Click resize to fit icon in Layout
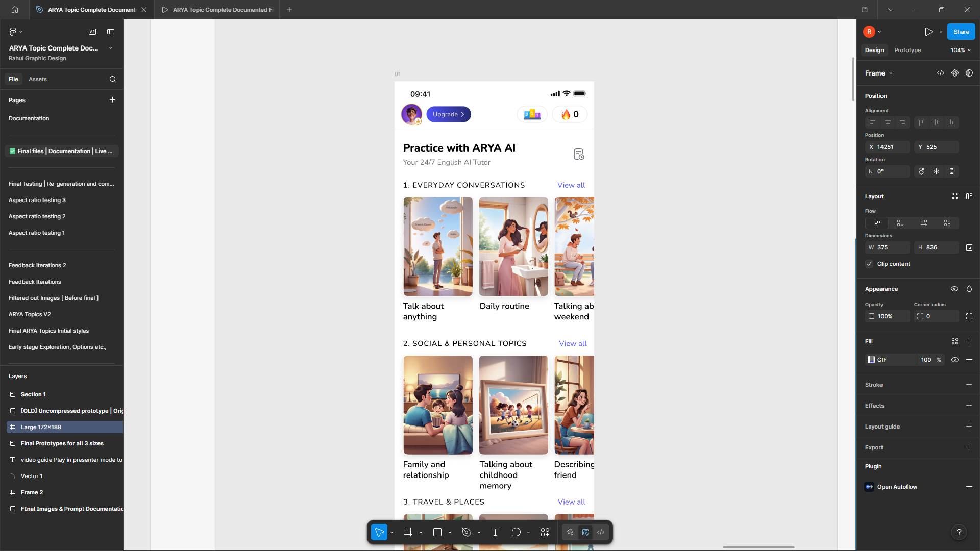Viewport: 980px width, 551px height. pos(955,196)
